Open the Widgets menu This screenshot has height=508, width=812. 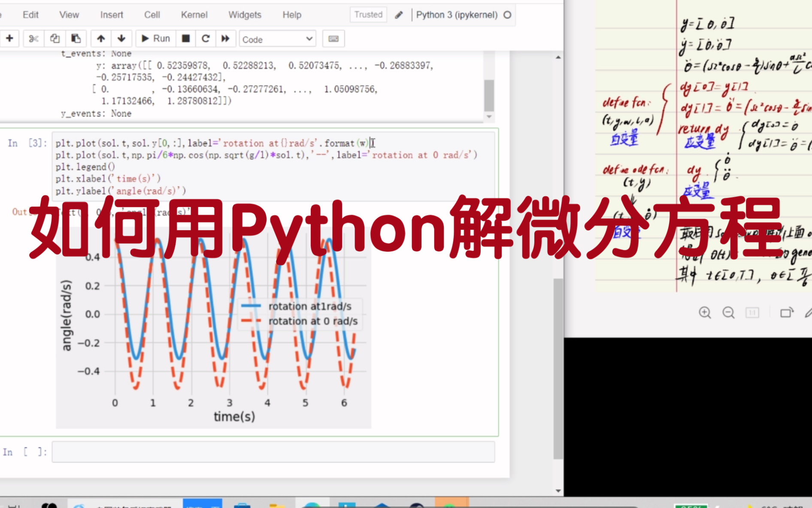tap(245, 15)
